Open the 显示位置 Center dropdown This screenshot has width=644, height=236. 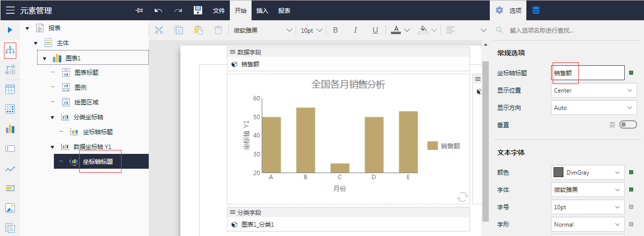(x=594, y=91)
